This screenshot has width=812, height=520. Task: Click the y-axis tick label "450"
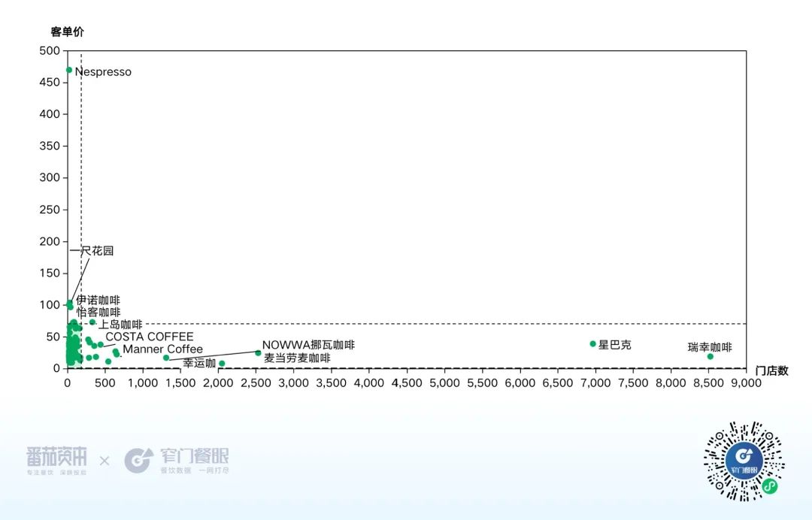tap(50, 82)
